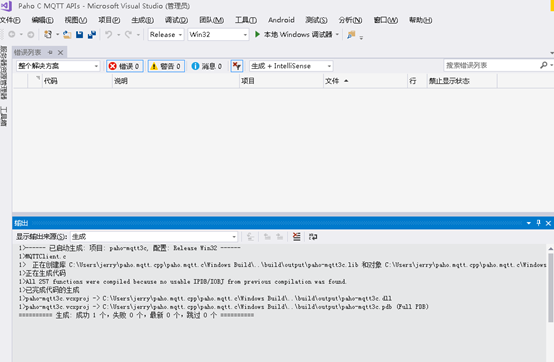Open the Release configuration dropdown
The width and height of the screenshot is (554, 362).
(x=166, y=34)
